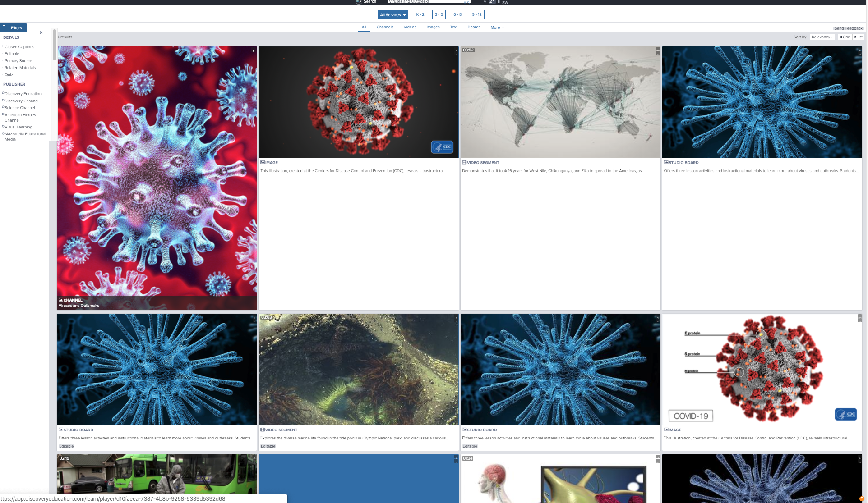Click the SW user initials in top bar
This screenshot has width=868, height=503.
tap(505, 2)
